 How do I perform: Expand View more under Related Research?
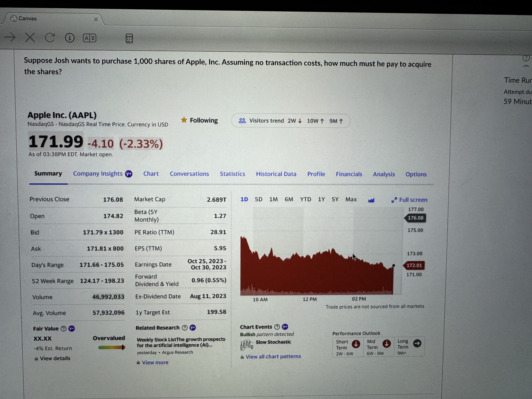point(155,362)
